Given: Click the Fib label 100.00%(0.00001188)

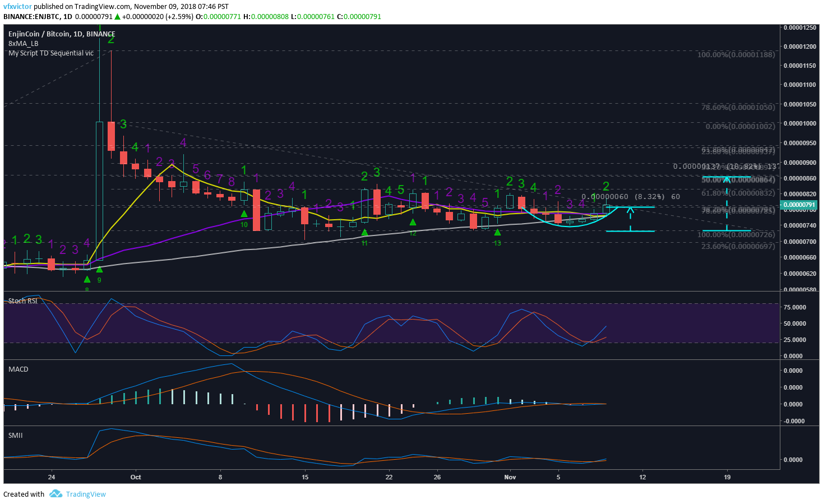Looking at the screenshot, I should point(736,54).
